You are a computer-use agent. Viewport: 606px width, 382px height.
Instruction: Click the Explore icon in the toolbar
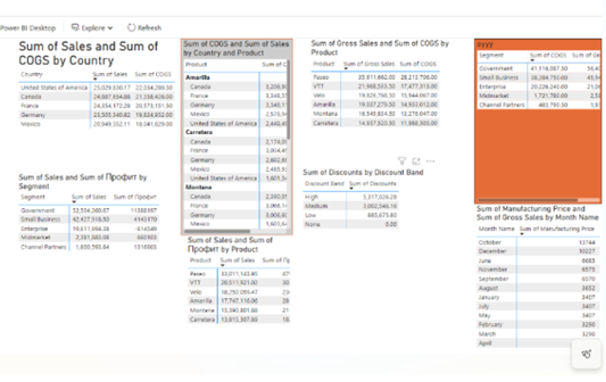tap(75, 27)
